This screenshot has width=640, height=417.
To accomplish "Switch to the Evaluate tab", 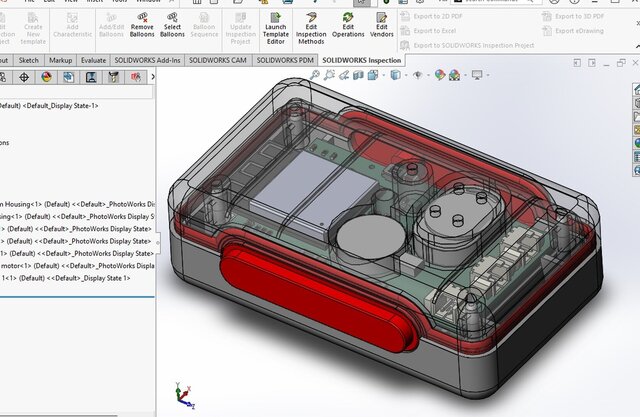I will 93,60.
